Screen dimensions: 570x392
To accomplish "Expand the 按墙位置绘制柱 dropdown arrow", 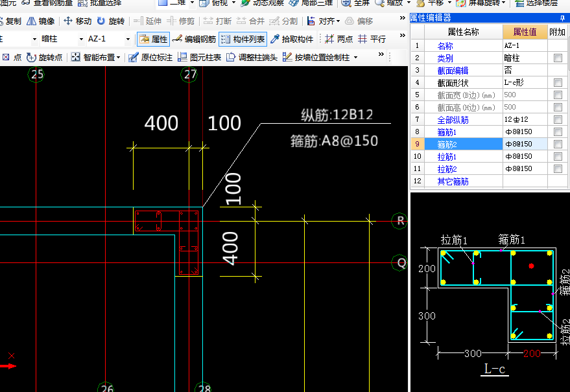I will pos(355,58).
